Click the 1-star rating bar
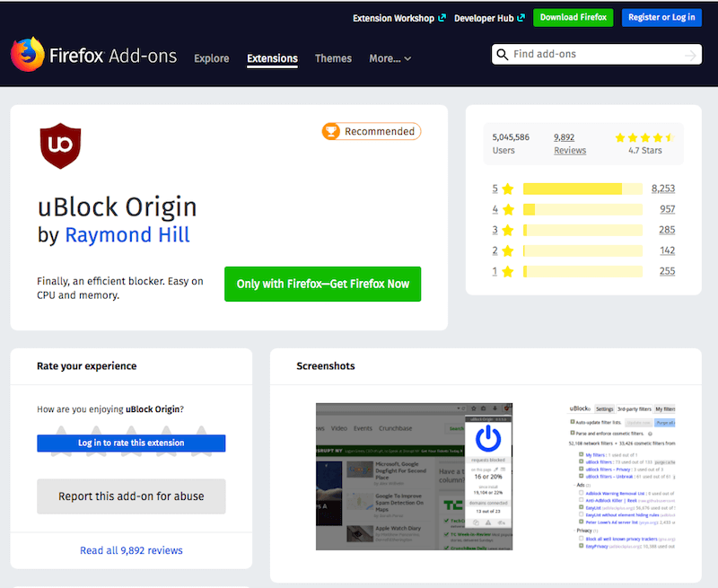718x588 pixels. [582, 272]
